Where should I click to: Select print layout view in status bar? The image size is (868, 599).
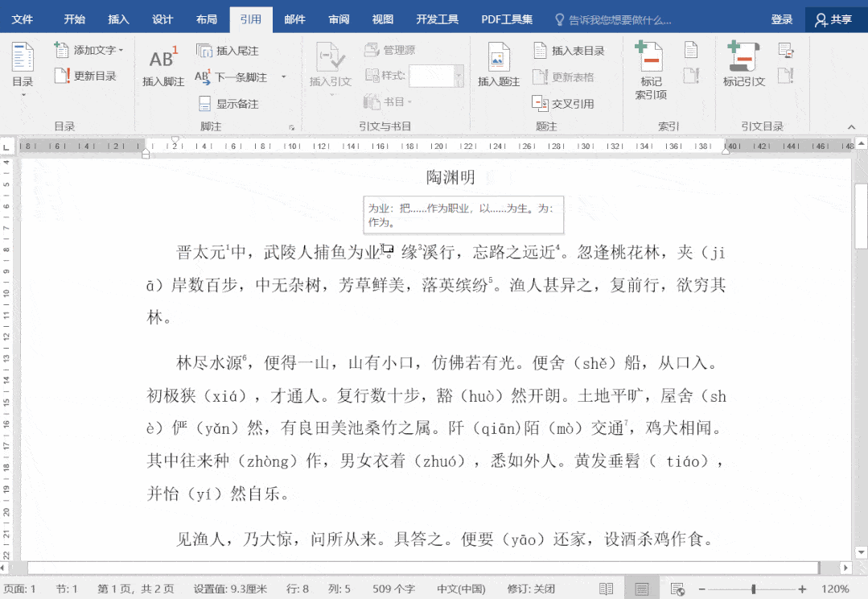coord(642,589)
